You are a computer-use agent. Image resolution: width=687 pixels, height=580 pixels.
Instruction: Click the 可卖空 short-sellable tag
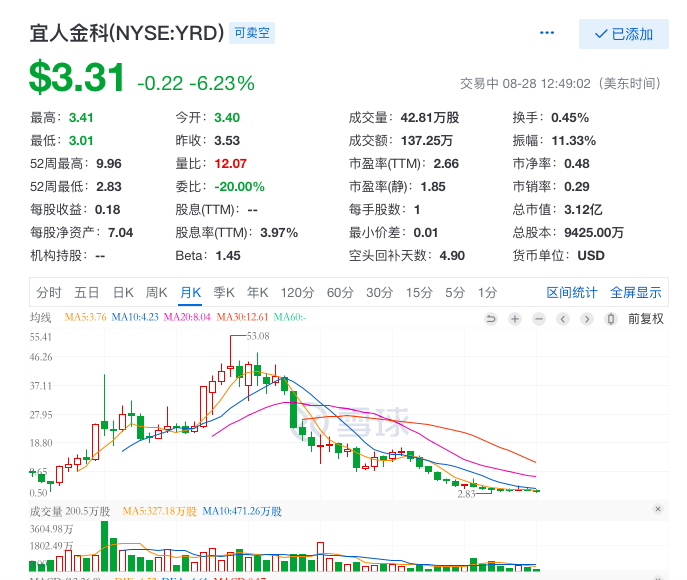[252, 33]
